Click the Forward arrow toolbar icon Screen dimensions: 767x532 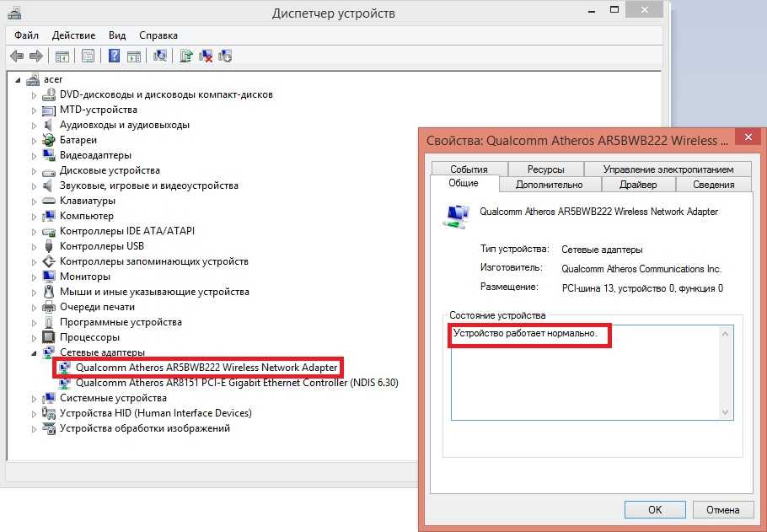(x=36, y=56)
